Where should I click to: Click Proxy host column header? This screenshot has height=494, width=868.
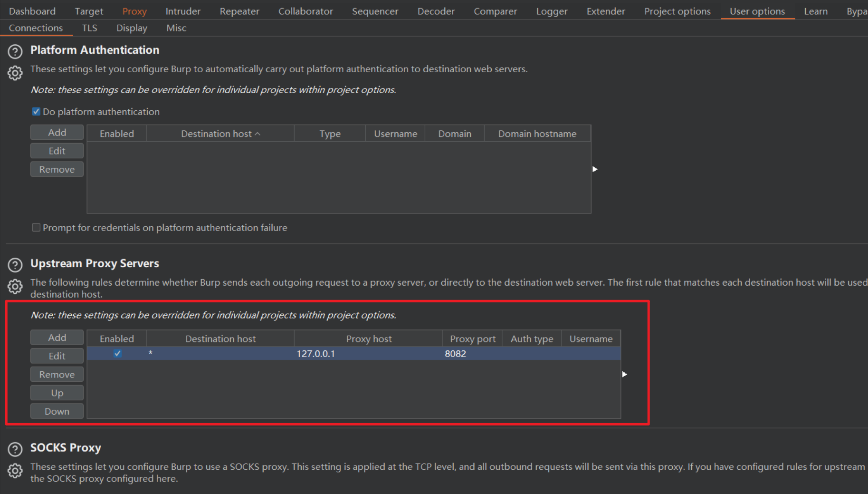coord(369,339)
